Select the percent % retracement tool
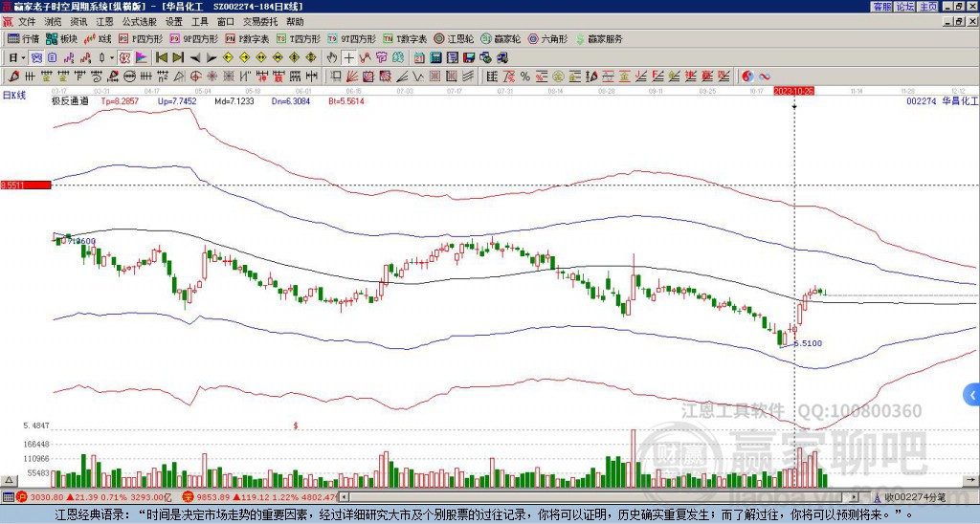Screen dimensions: 980x524 [525, 76]
